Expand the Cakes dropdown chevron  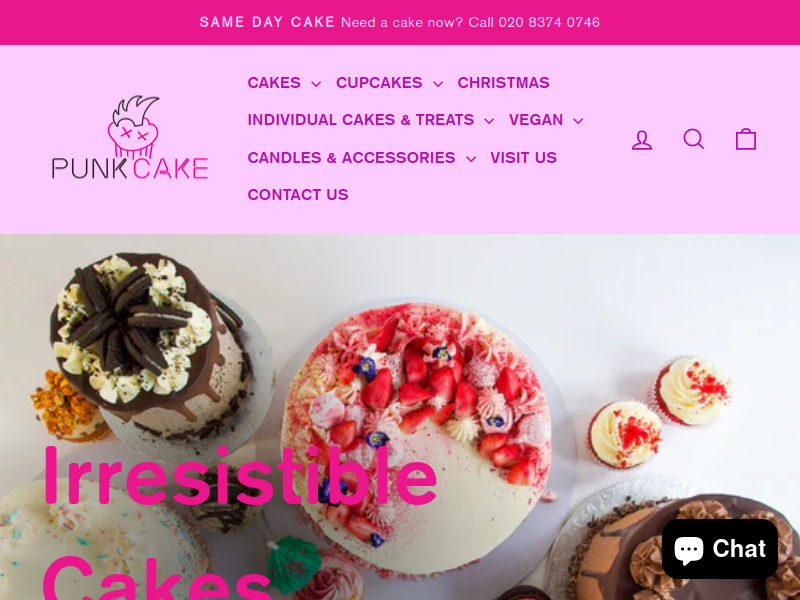pyautogui.click(x=316, y=84)
